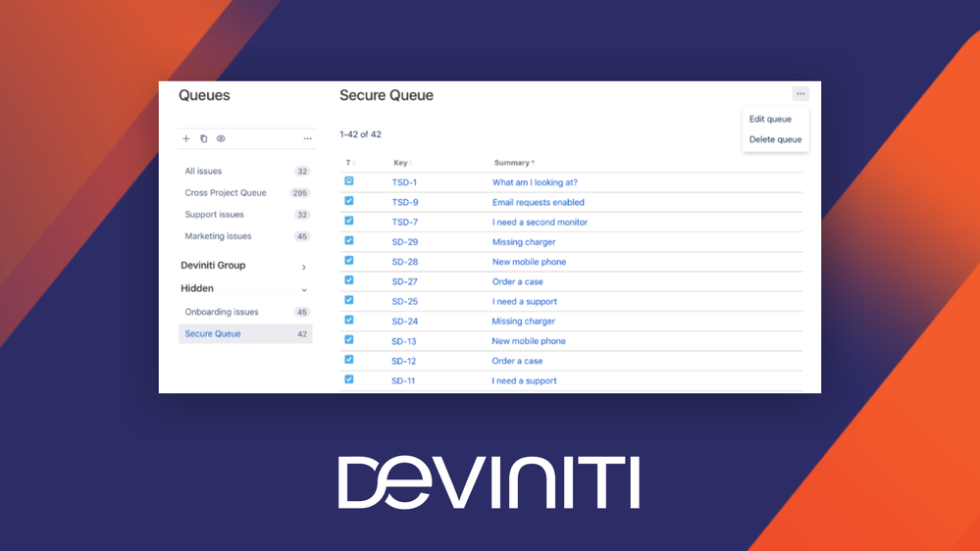Open issue key TSD-7

[x=405, y=222]
